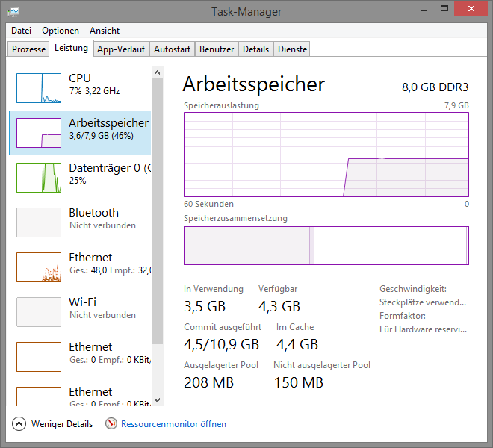The width and height of the screenshot is (493, 448).
Task: Collapse view with Weniger Details chevron
Action: tap(19, 424)
